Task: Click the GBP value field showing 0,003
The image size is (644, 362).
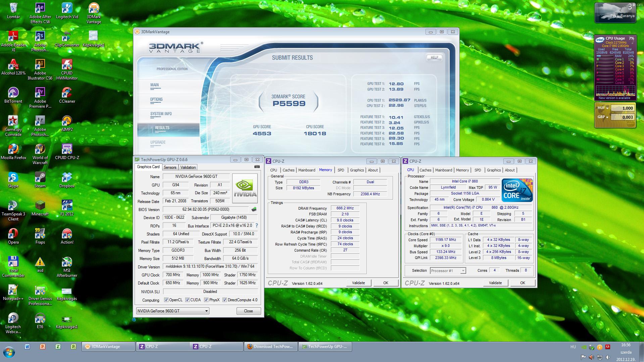Action: (x=623, y=117)
